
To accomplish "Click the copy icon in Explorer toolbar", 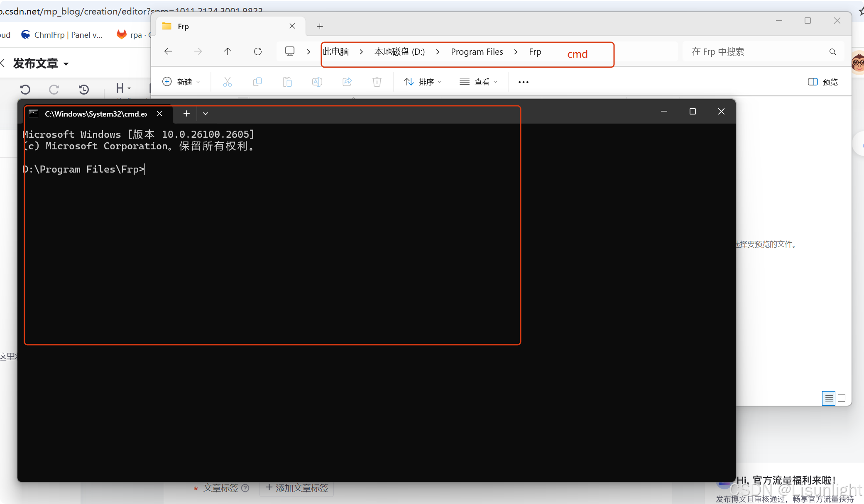I will pyautogui.click(x=257, y=82).
